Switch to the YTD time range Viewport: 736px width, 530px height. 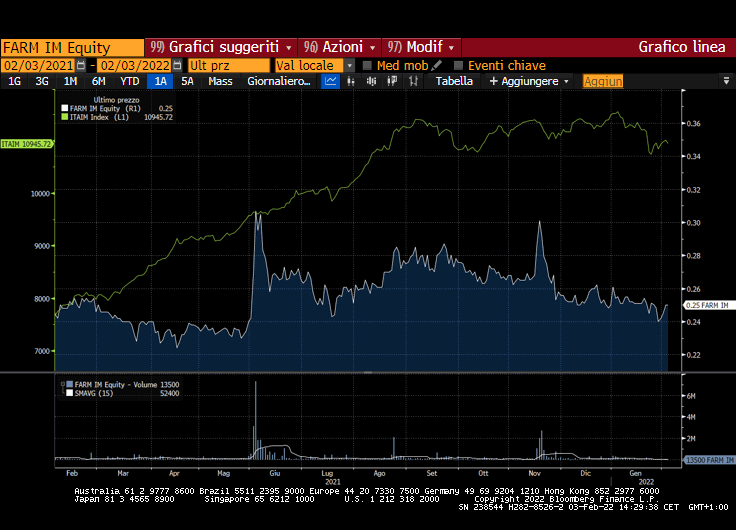coord(129,81)
